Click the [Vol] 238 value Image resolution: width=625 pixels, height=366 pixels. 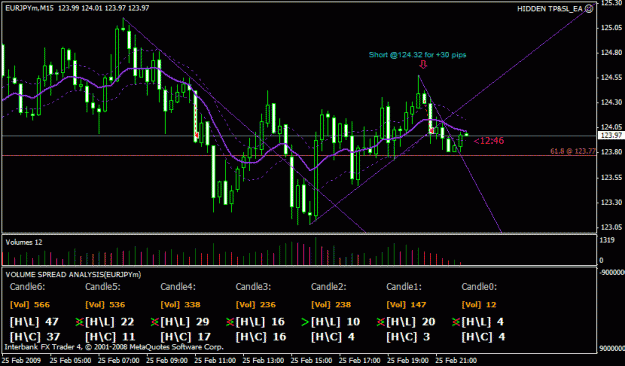tap(331, 305)
